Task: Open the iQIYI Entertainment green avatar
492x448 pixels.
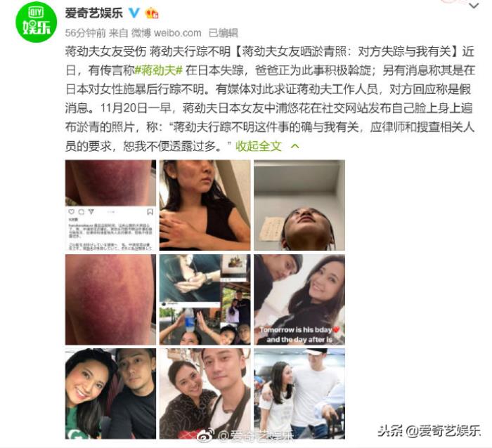Action: coord(36,22)
